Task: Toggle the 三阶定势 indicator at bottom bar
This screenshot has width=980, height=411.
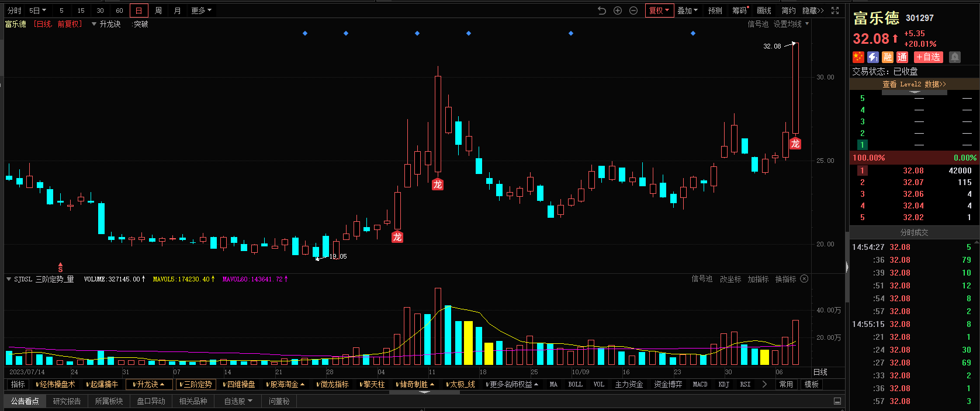Action: coord(196,384)
